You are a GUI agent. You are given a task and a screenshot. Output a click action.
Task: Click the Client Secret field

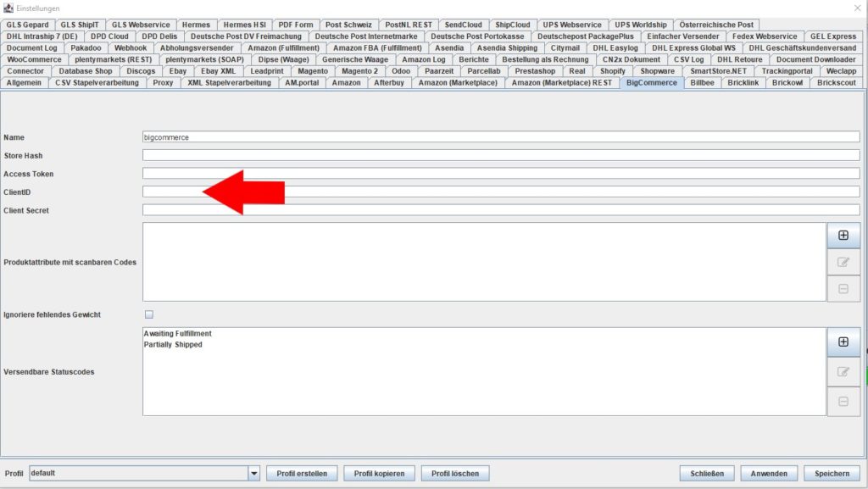tap(501, 210)
